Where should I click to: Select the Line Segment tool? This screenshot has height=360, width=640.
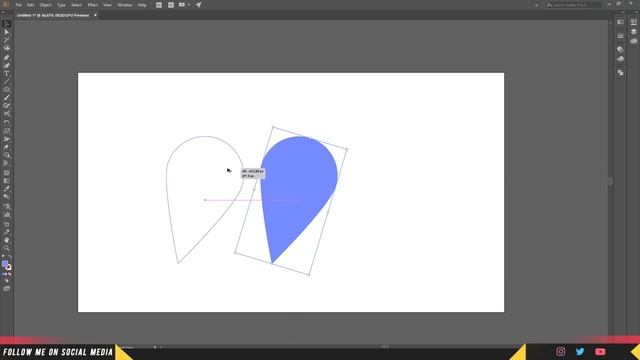7,82
